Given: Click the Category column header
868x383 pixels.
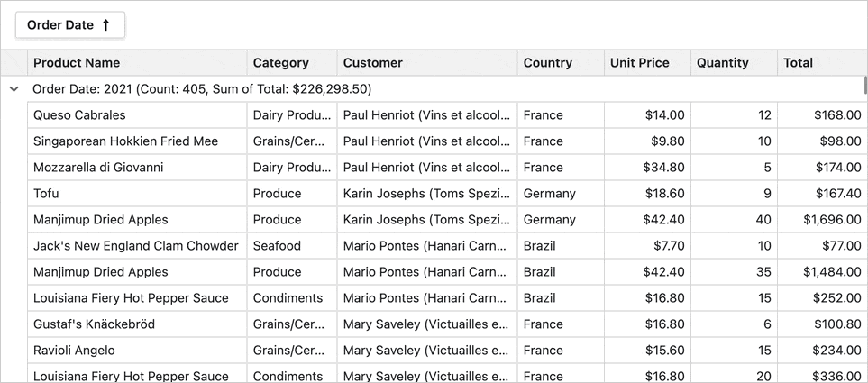Looking at the screenshot, I should (x=281, y=63).
